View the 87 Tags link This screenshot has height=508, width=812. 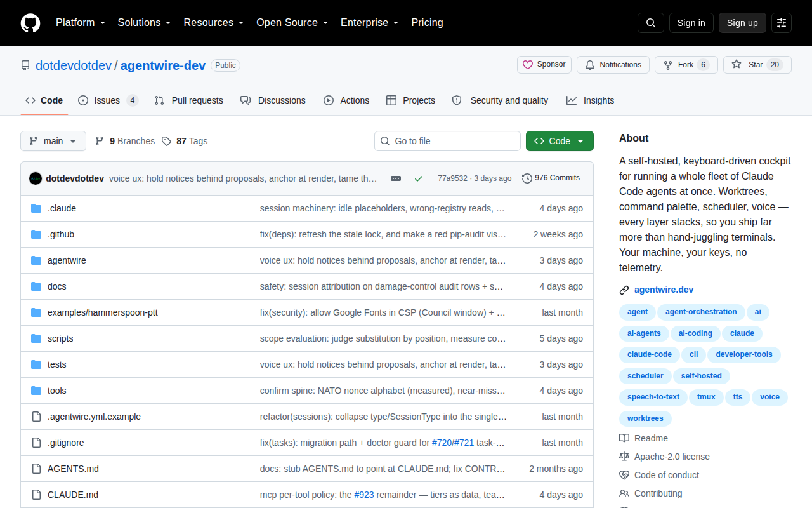tap(185, 141)
